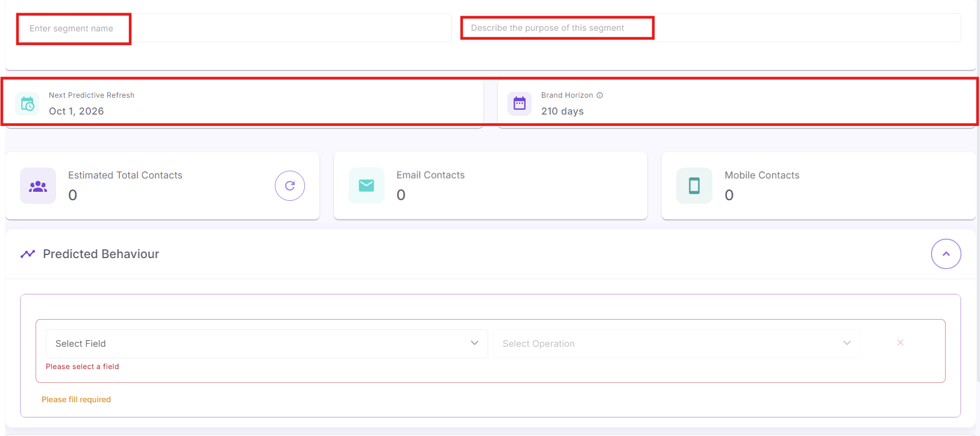Click the Oct 1, 2026 refresh date

(x=77, y=112)
